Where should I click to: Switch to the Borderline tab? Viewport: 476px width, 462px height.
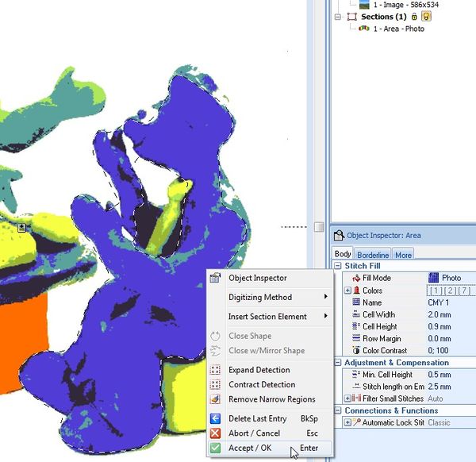(x=373, y=255)
